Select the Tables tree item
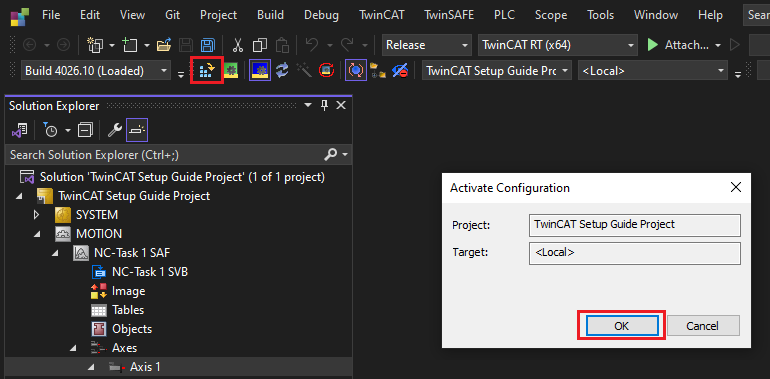Viewport: 770px width, 379px height. [x=128, y=310]
